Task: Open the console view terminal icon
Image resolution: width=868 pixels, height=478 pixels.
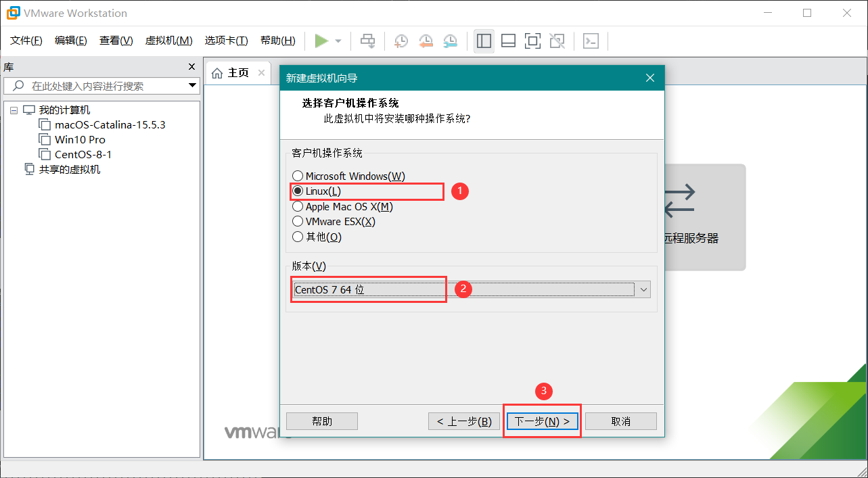Action: coord(591,41)
